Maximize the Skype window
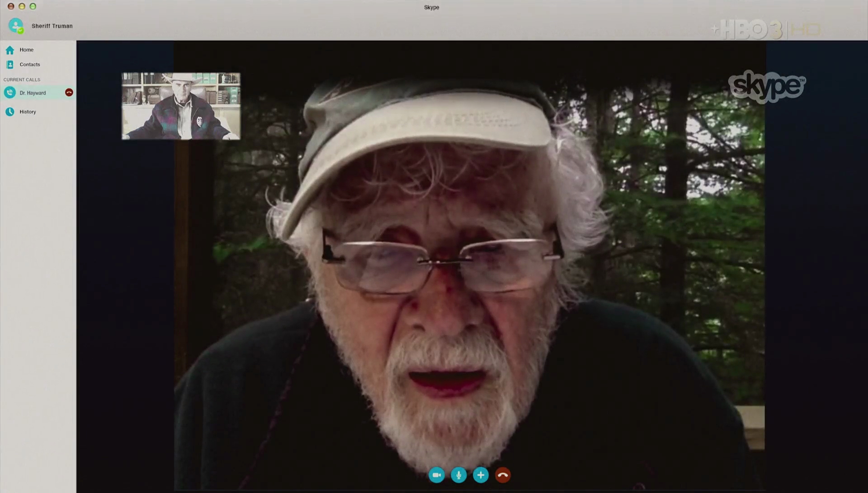 click(x=33, y=7)
